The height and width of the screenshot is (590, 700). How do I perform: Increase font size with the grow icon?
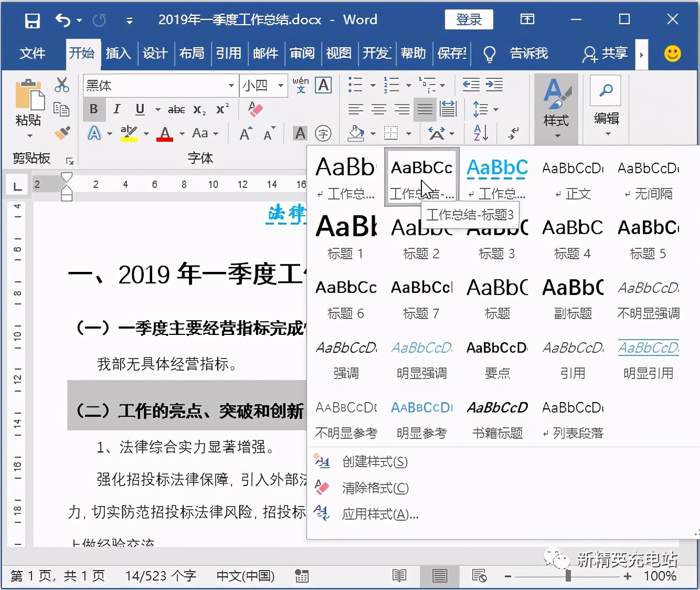[246, 134]
